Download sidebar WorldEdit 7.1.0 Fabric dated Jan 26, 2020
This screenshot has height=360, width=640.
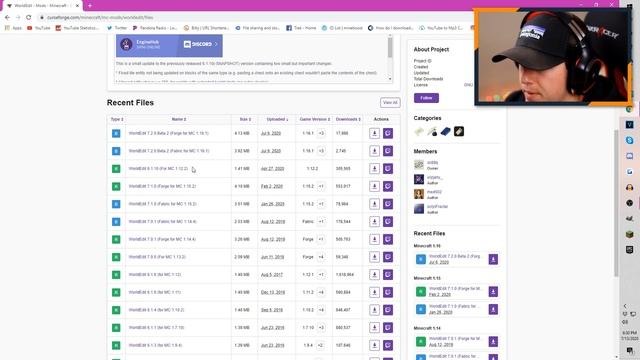pos(493,309)
